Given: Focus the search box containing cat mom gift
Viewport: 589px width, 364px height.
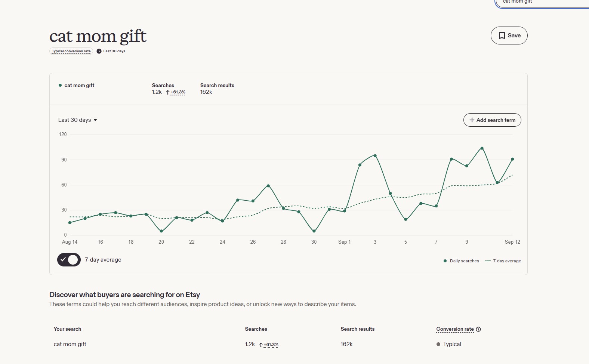Looking at the screenshot, I should [542, 2].
